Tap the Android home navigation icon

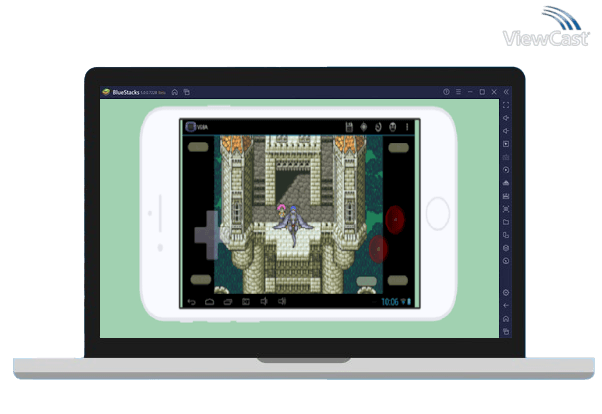(x=210, y=302)
